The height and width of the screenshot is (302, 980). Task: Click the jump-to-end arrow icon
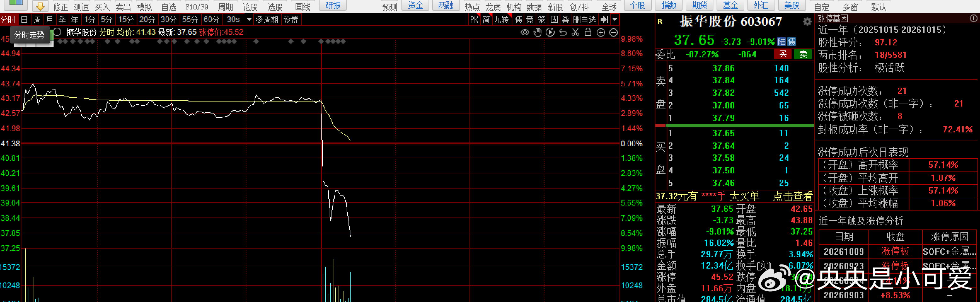click(604, 20)
